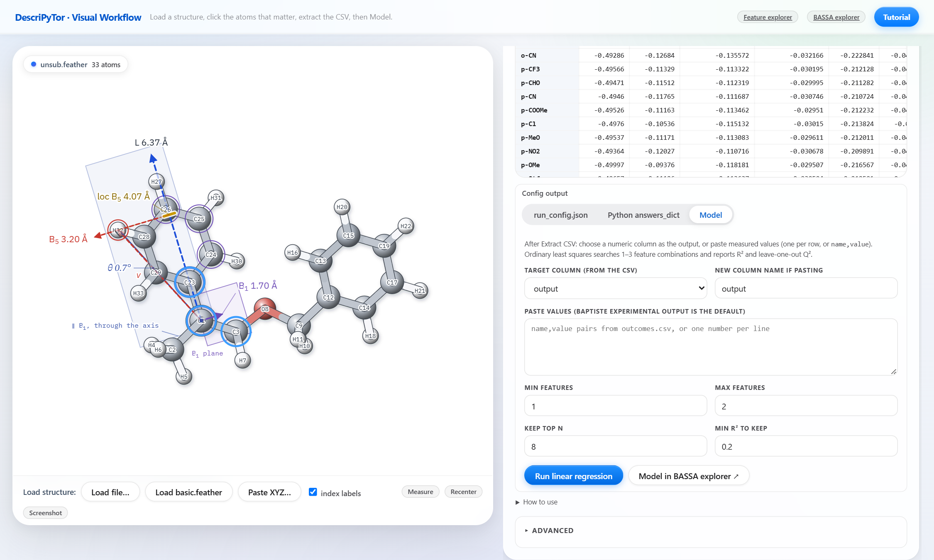Viewport: 934px width, 560px height.
Task: Click the C12 carbon atom
Action: (x=328, y=297)
